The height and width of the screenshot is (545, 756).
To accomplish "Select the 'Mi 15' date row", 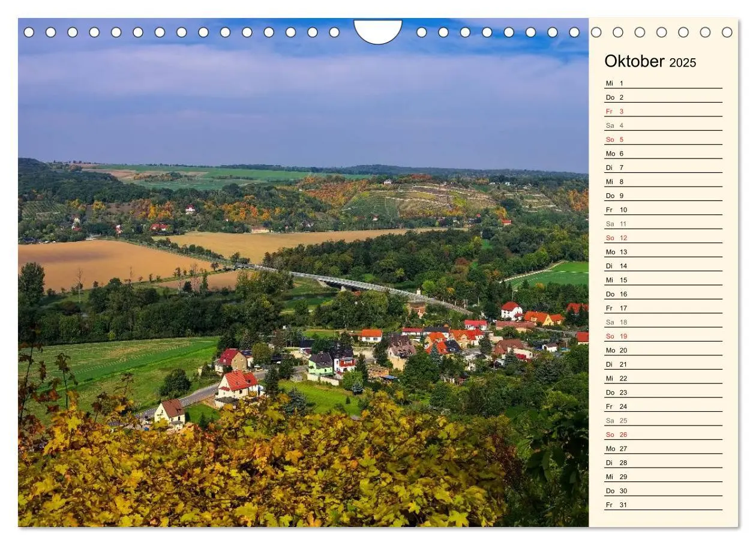I will click(663, 280).
